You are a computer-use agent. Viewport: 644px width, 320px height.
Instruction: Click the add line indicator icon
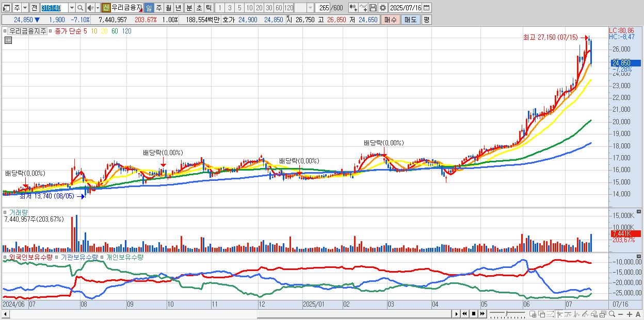pyautogui.click(x=363, y=8)
